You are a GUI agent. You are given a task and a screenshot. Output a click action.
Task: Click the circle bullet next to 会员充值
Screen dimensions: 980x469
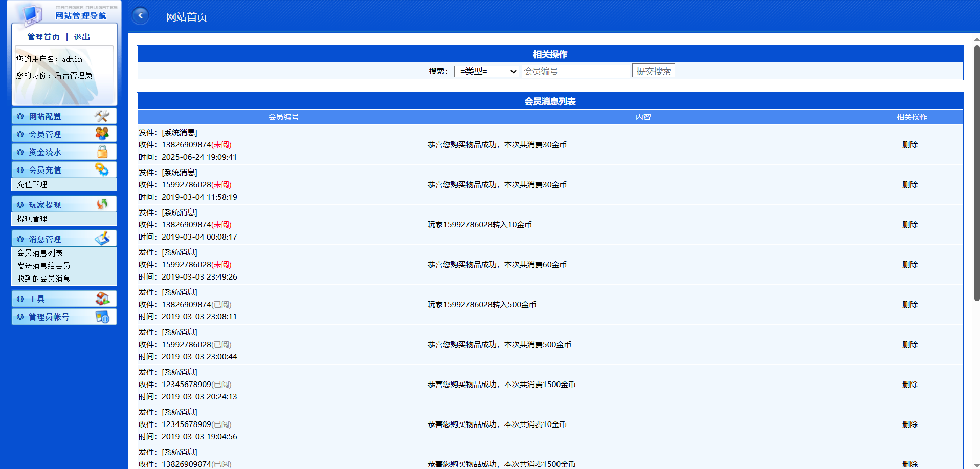pos(20,170)
